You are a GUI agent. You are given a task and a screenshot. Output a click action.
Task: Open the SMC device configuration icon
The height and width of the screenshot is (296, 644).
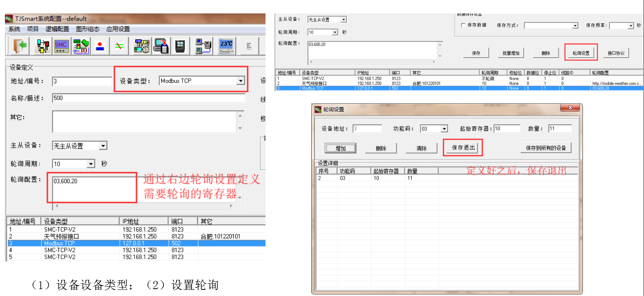tap(61, 46)
